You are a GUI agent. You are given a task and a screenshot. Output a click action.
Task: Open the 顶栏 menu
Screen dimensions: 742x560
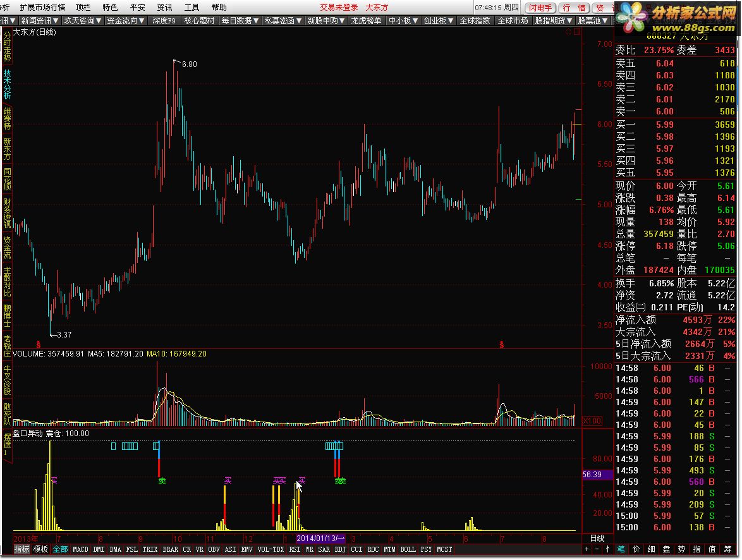pyautogui.click(x=83, y=7)
